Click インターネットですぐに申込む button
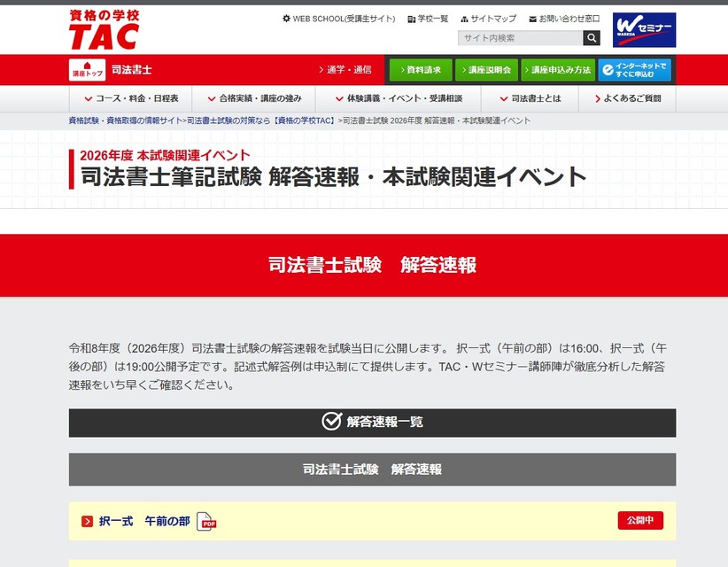728x567 pixels. pyautogui.click(x=635, y=70)
